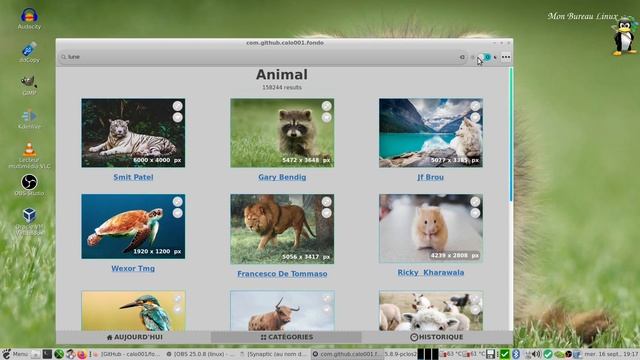Select the white tiger wallpaper thumbnail
The width and height of the screenshot is (640, 360).
point(133,133)
